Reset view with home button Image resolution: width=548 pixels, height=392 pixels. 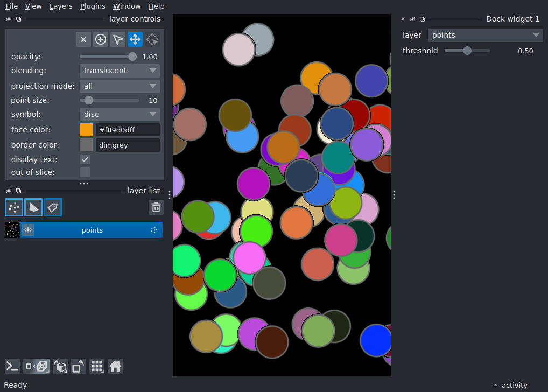point(115,367)
